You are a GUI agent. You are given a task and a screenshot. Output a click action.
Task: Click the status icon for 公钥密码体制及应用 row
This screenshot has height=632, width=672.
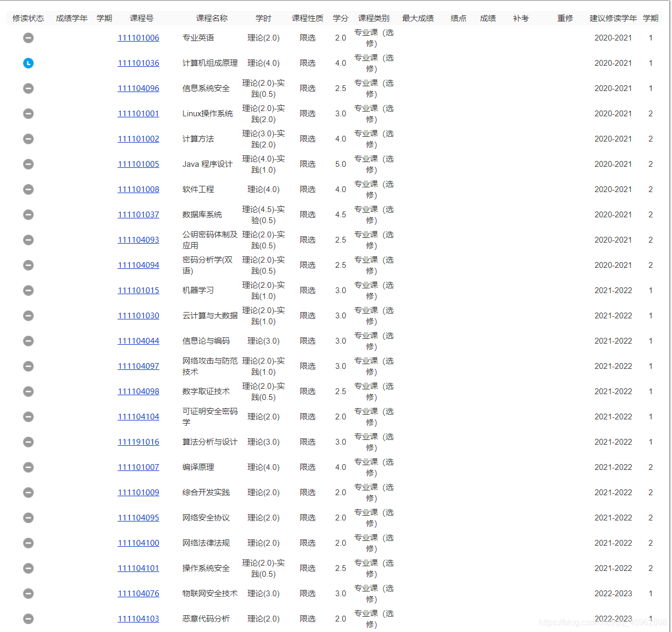tap(28, 240)
